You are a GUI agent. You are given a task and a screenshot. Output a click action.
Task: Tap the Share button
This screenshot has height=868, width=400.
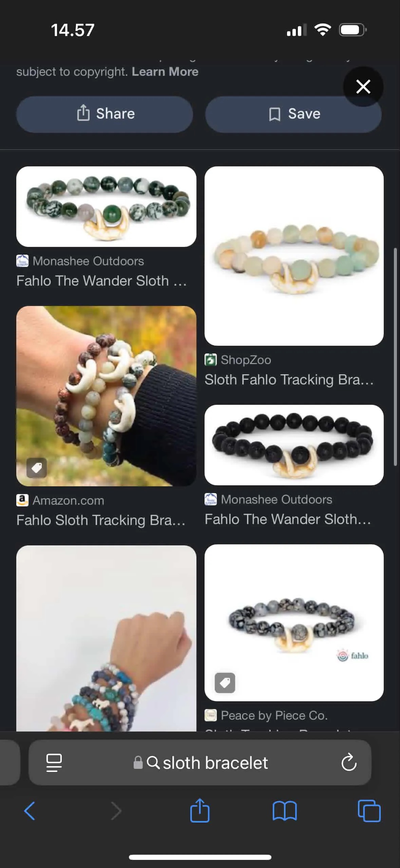click(104, 114)
